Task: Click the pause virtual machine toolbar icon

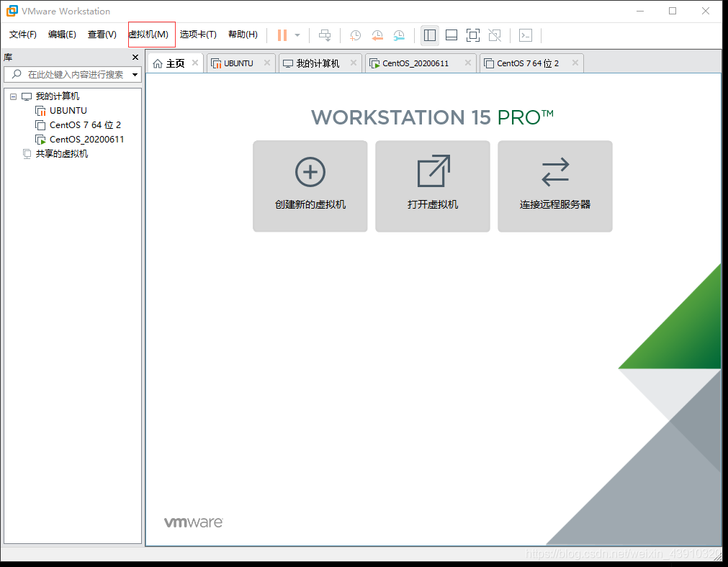Action: click(282, 35)
